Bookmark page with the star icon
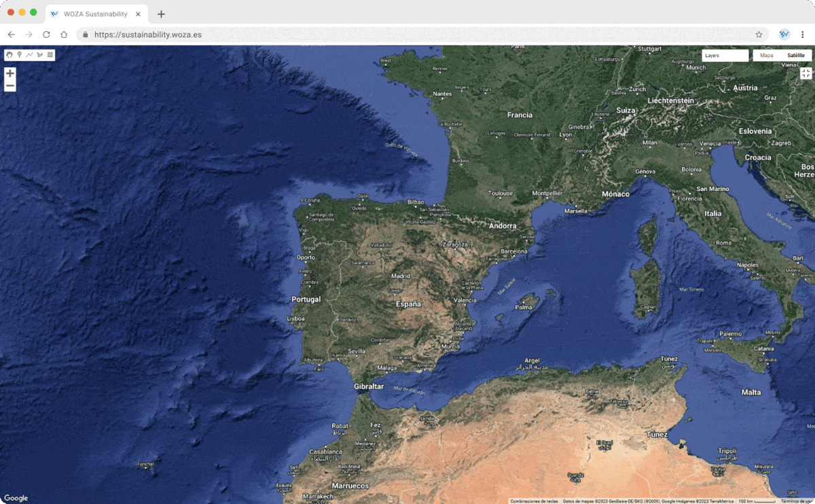815x504 pixels. coord(759,35)
